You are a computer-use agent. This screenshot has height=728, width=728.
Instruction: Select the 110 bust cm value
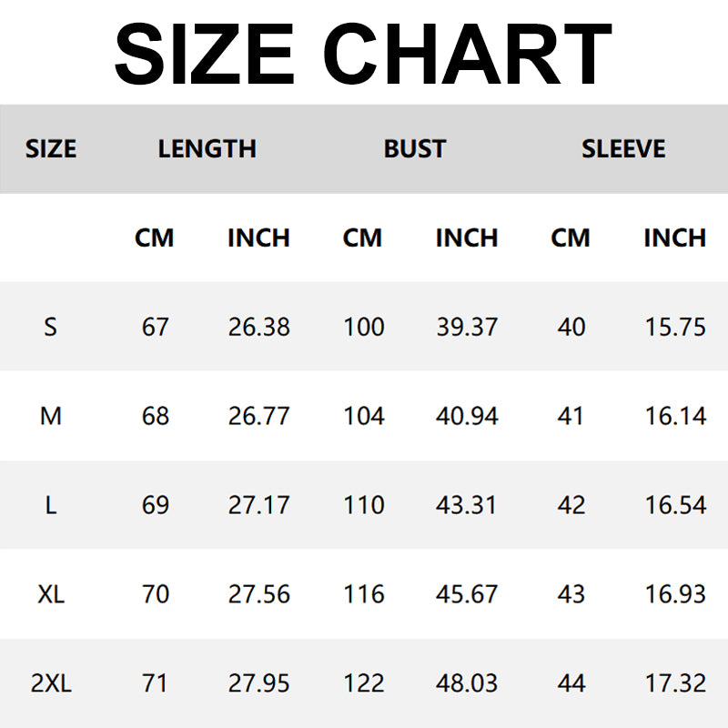click(x=364, y=505)
